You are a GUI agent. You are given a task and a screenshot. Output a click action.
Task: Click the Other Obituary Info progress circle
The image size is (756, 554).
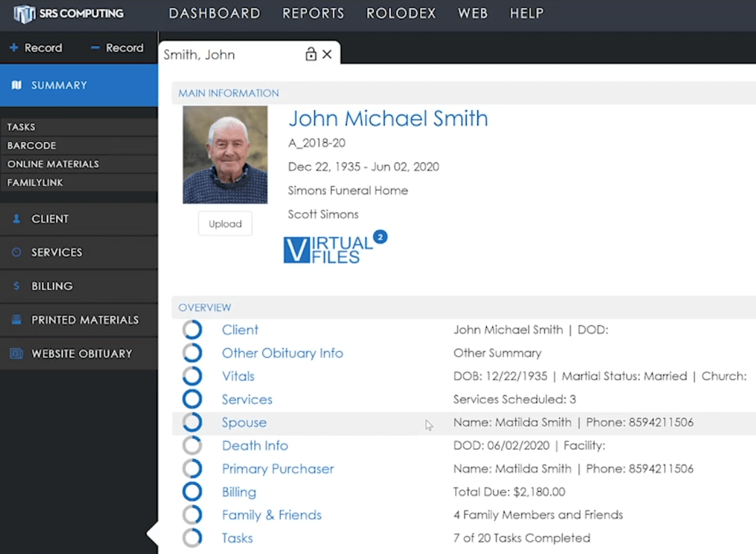pos(192,353)
